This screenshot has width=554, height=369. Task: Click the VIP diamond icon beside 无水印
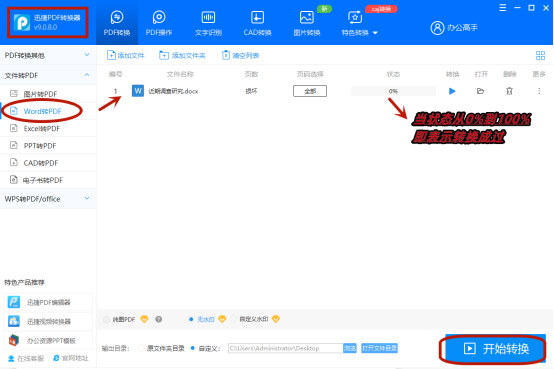pos(222,319)
